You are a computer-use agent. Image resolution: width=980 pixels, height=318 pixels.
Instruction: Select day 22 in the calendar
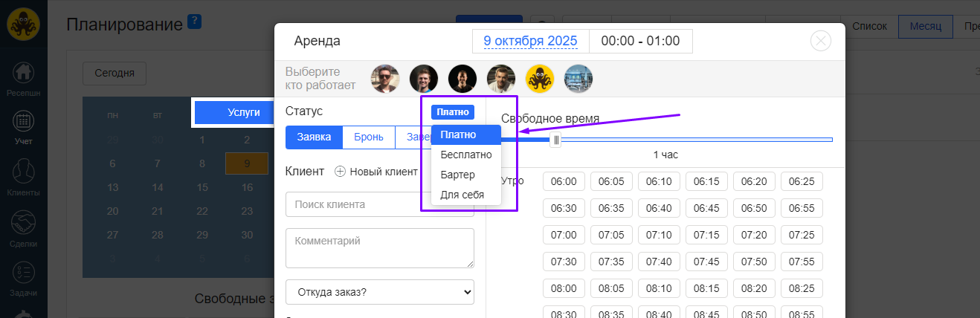(202, 211)
